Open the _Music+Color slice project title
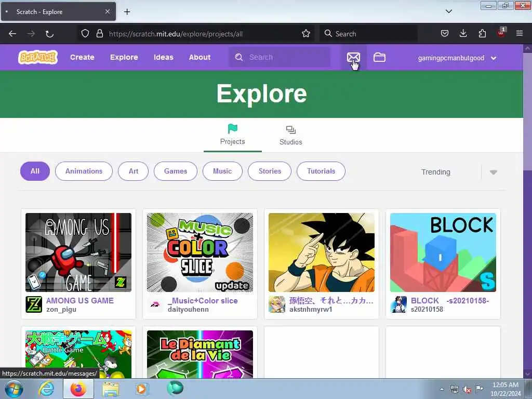Image resolution: width=532 pixels, height=399 pixels. coord(203,301)
